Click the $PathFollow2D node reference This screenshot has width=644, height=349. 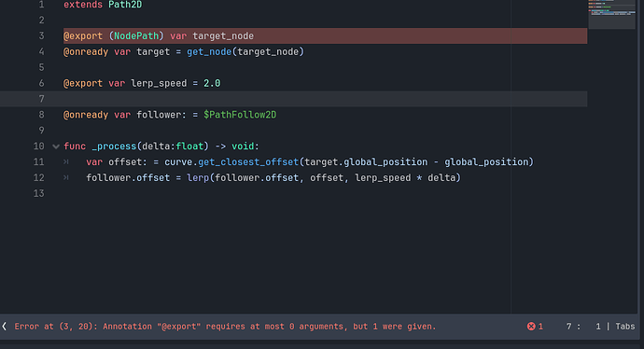240,115
